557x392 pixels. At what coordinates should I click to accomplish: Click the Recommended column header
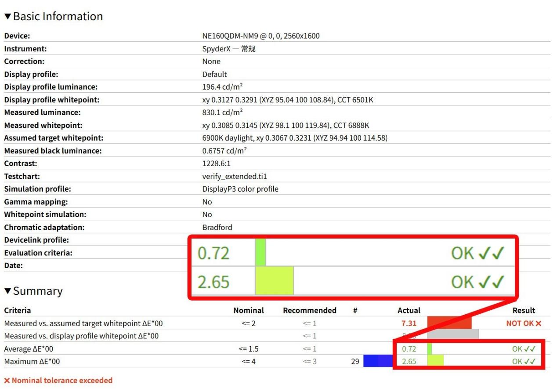pyautogui.click(x=309, y=310)
